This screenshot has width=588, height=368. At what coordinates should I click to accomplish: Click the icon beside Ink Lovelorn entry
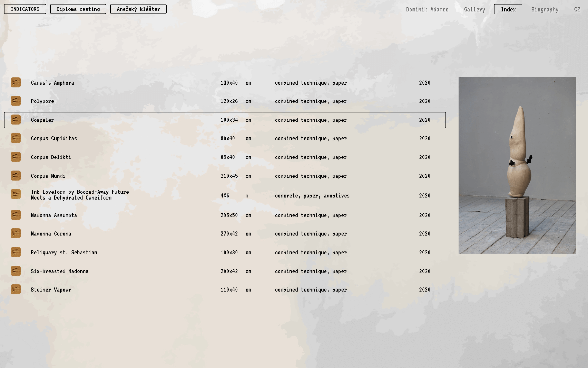click(x=16, y=194)
